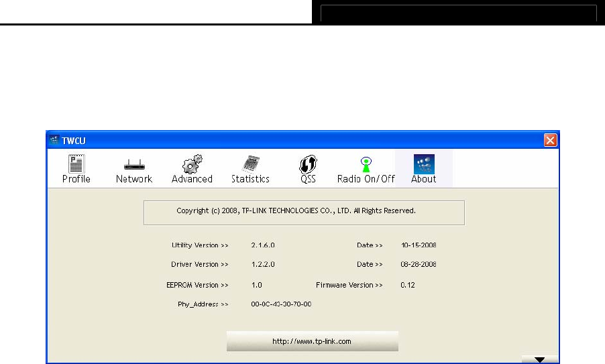Visit the http://www.tp-link.com button

point(312,341)
